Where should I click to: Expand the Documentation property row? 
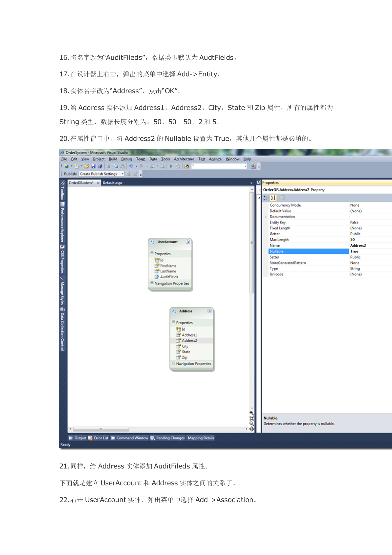pos(266,217)
